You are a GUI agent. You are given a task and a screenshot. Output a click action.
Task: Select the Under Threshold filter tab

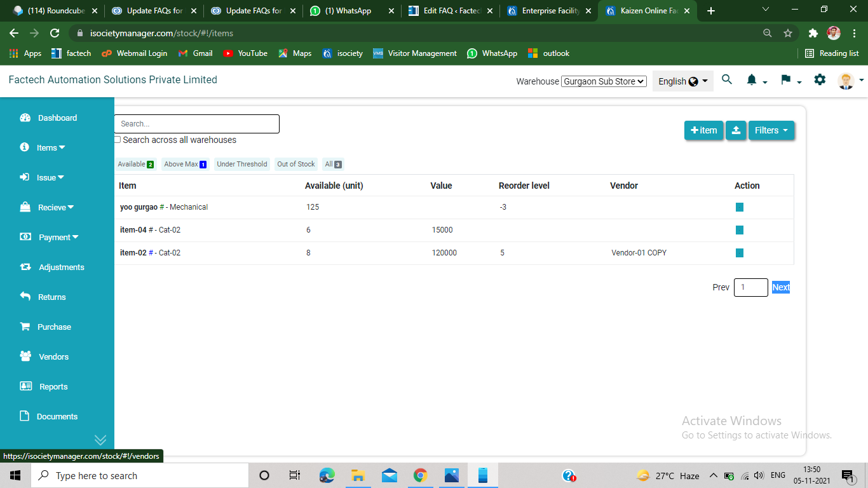tap(242, 164)
